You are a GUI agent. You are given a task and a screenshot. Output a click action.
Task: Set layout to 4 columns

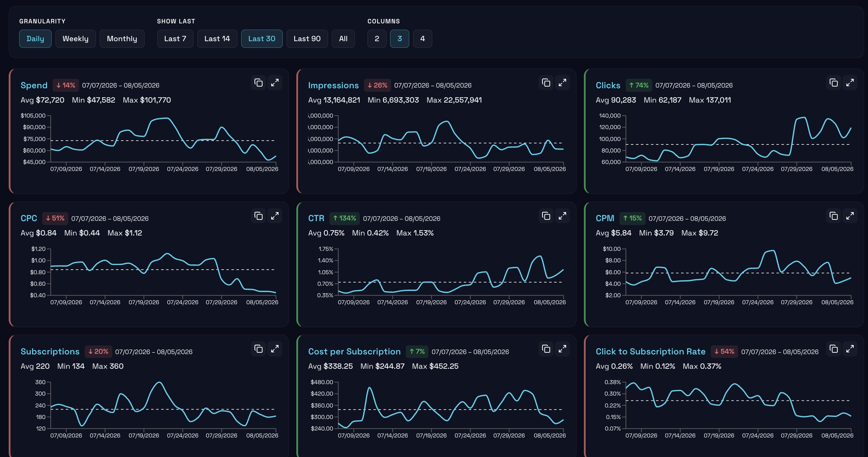point(422,39)
